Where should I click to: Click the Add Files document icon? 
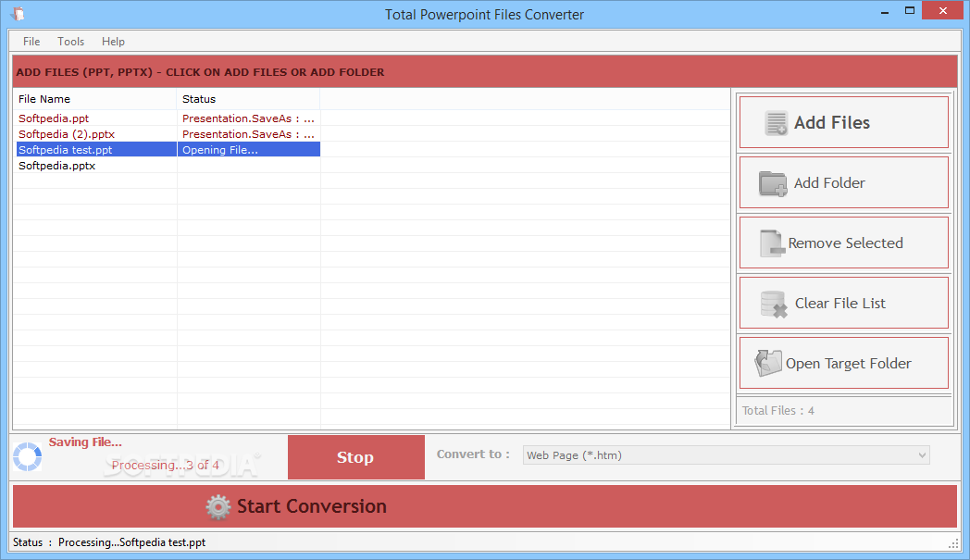(x=776, y=122)
